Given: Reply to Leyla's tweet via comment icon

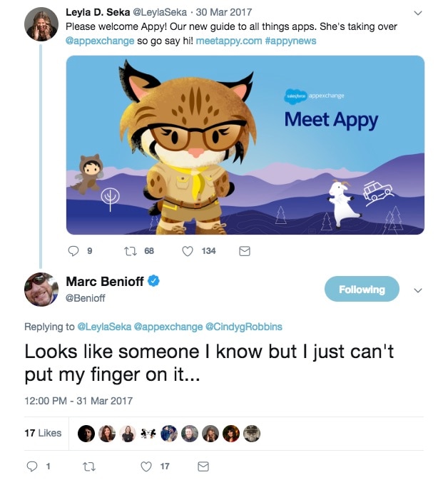Looking at the screenshot, I should 72,251.
